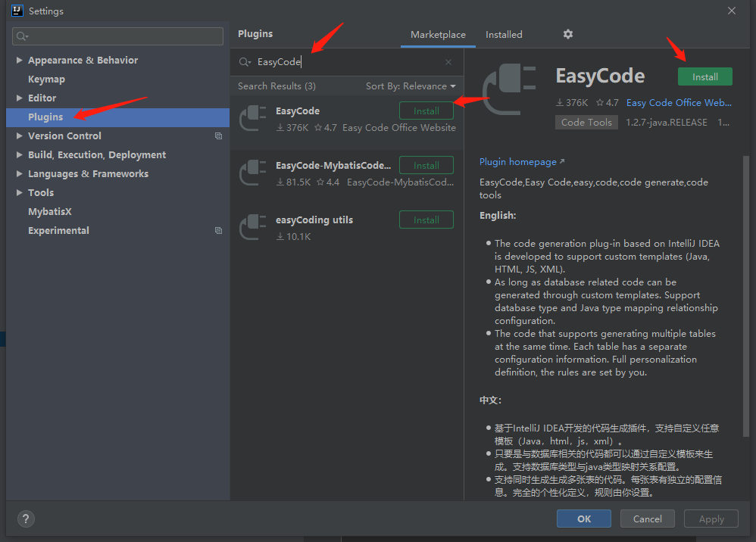The width and height of the screenshot is (756, 542).
Task: Switch to the Marketplace tab
Action: pos(438,35)
